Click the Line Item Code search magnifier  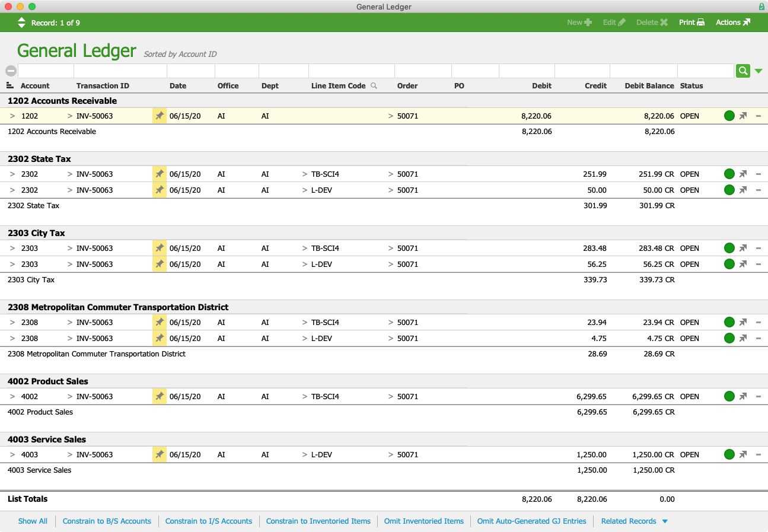[374, 85]
